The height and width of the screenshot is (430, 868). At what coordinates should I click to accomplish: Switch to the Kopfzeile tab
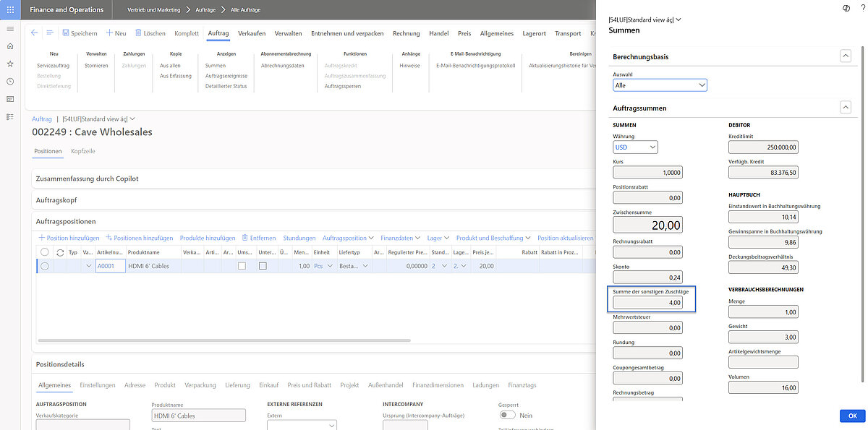pos(83,151)
